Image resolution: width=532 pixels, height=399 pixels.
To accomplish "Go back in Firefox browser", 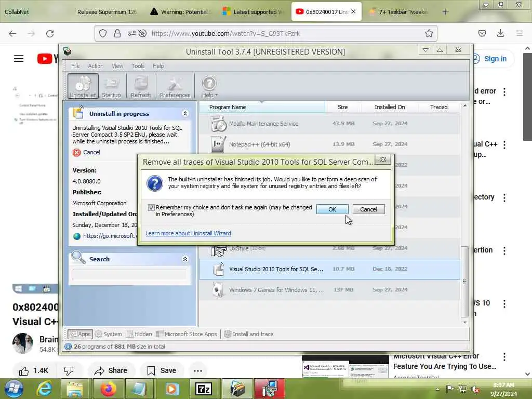I will [x=12, y=34].
